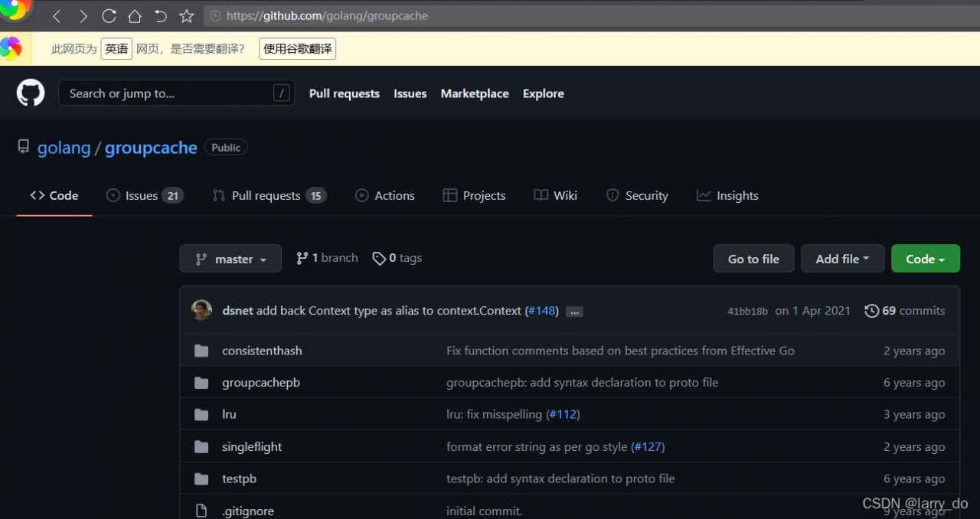Screen dimensions: 980x519
Task: Switch to the Actions tab
Action: tap(385, 196)
